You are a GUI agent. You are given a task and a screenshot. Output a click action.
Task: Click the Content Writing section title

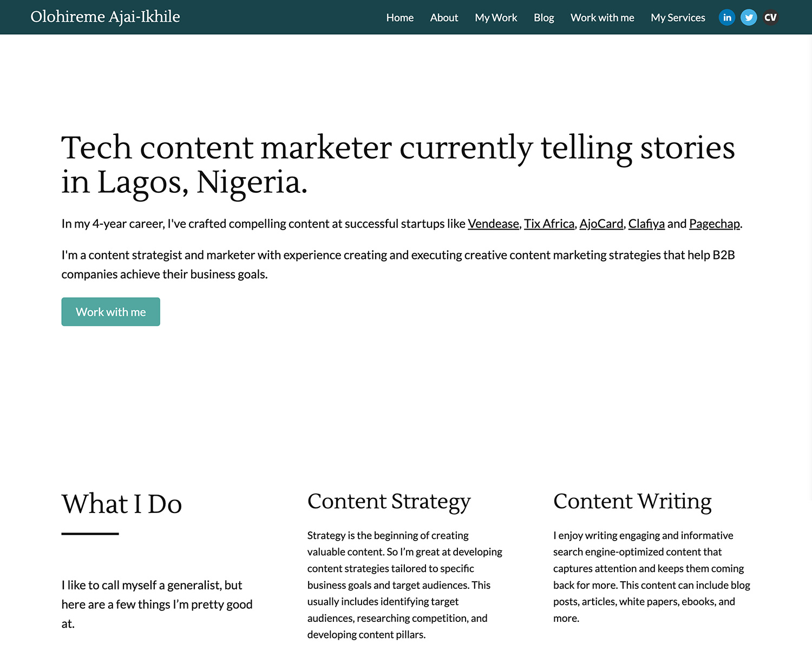632,502
